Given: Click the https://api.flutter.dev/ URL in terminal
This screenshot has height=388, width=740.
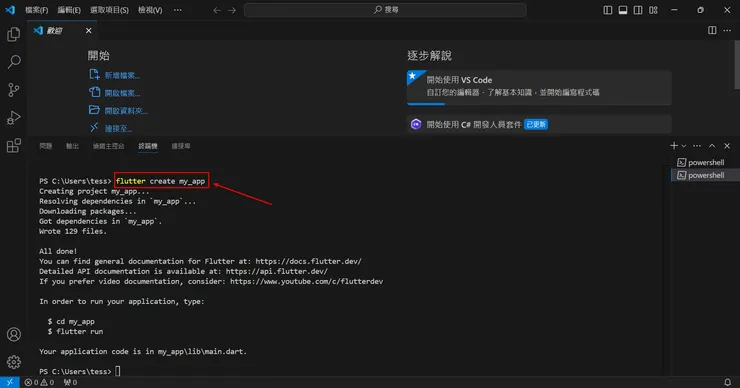Looking at the screenshot, I should coord(277,271).
